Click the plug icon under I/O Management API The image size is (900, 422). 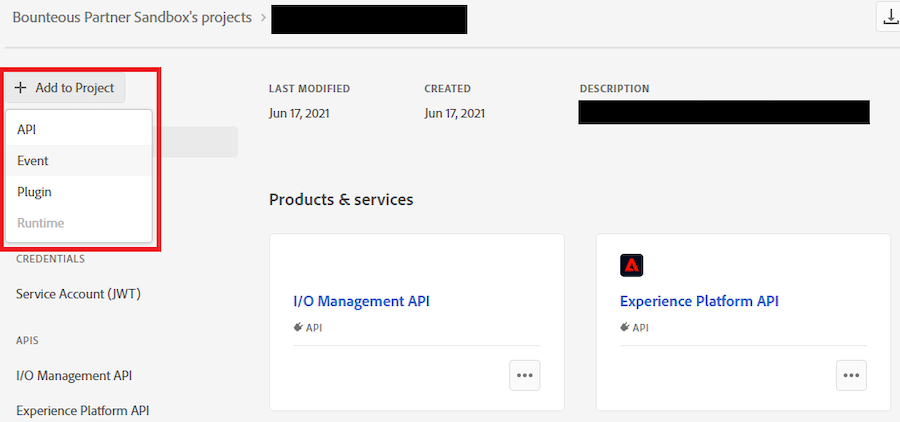point(298,327)
